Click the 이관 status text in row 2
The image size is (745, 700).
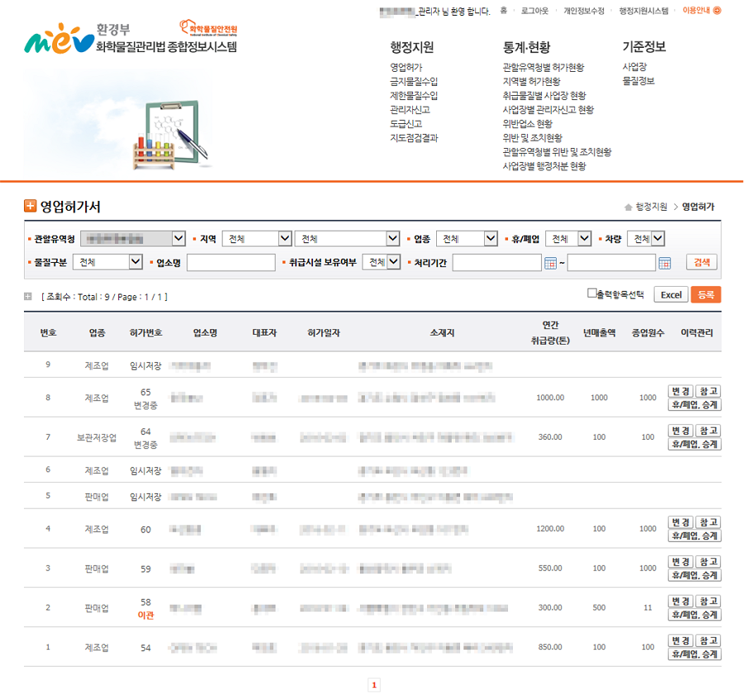click(x=146, y=616)
